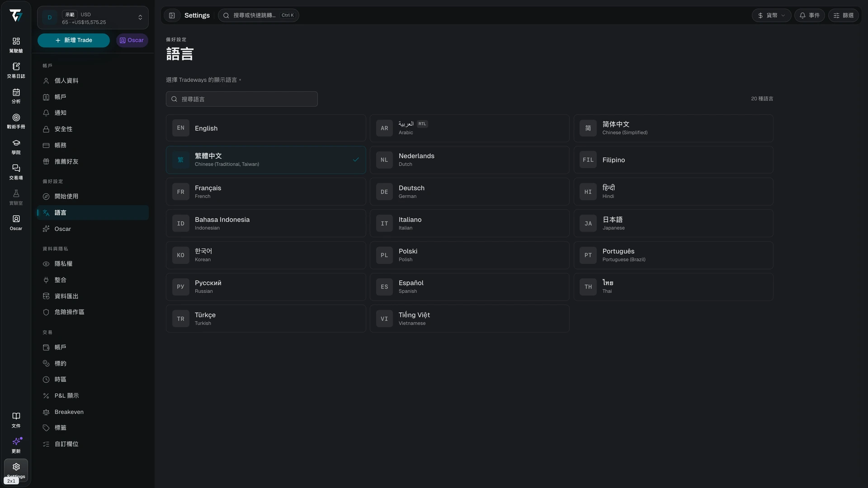Select Bahasa Indonesia language option
The height and width of the screenshot is (488, 868).
(x=266, y=224)
